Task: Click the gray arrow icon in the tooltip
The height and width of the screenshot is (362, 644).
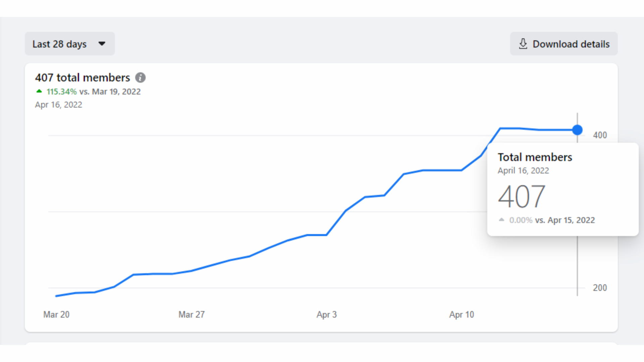Action: tap(501, 220)
